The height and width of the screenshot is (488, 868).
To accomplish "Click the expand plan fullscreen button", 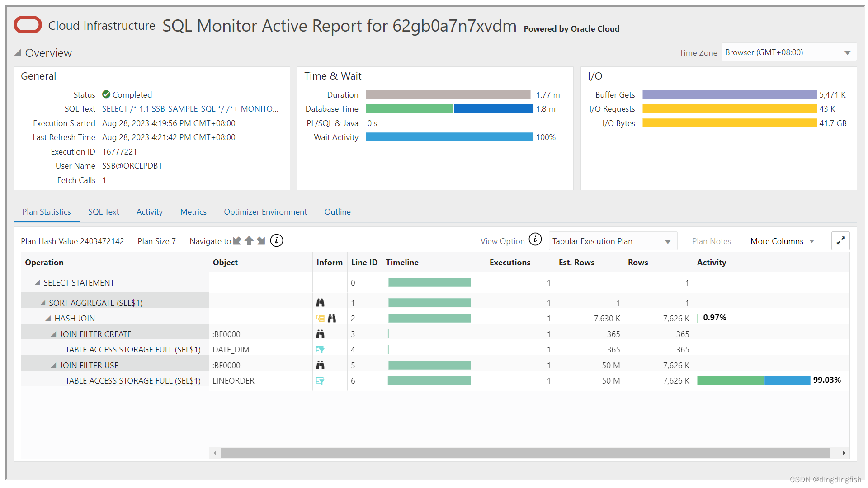I will click(840, 241).
